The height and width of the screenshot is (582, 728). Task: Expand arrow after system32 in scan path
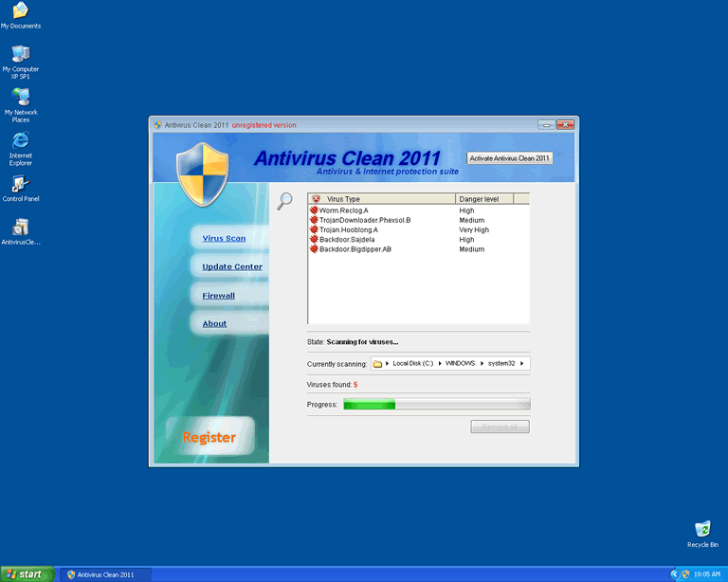coord(521,364)
